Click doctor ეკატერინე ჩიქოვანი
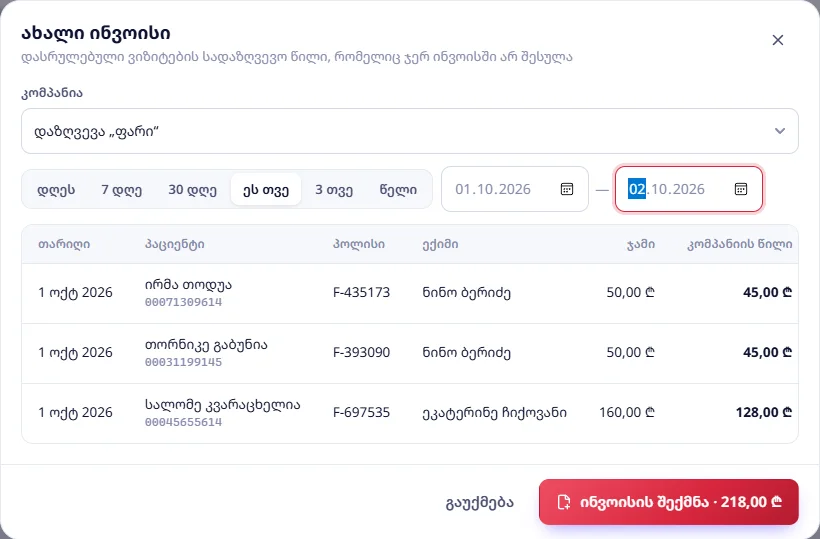820x539 pixels. point(494,412)
